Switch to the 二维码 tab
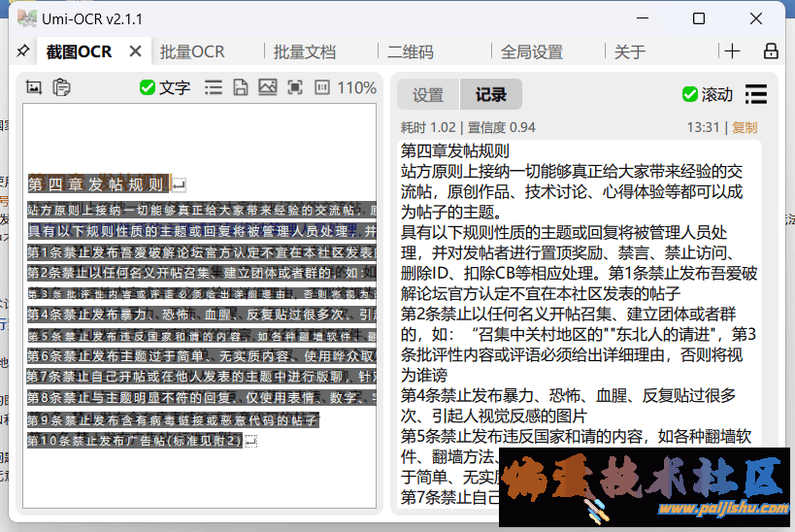This screenshot has height=532, width=795. 410,52
